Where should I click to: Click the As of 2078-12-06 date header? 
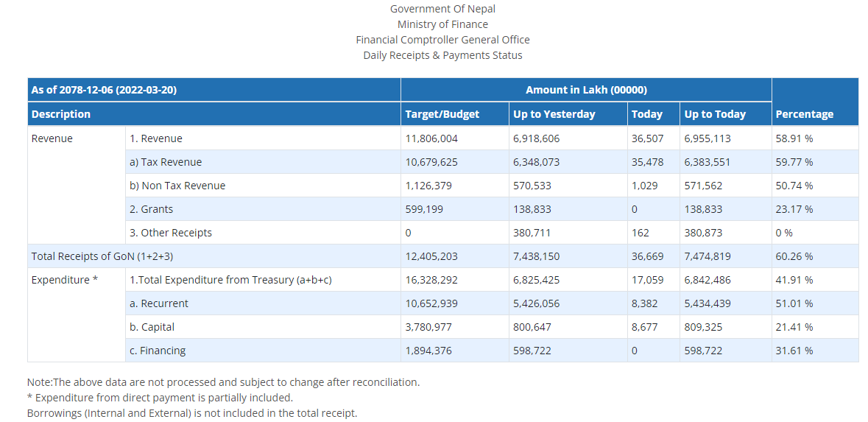(x=104, y=90)
